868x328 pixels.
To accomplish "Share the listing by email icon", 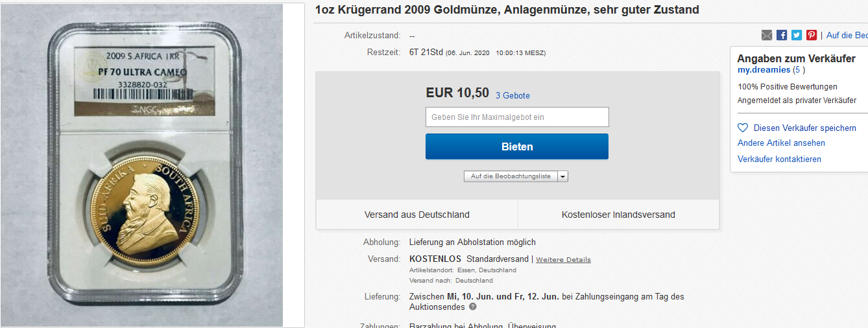I will click(767, 35).
